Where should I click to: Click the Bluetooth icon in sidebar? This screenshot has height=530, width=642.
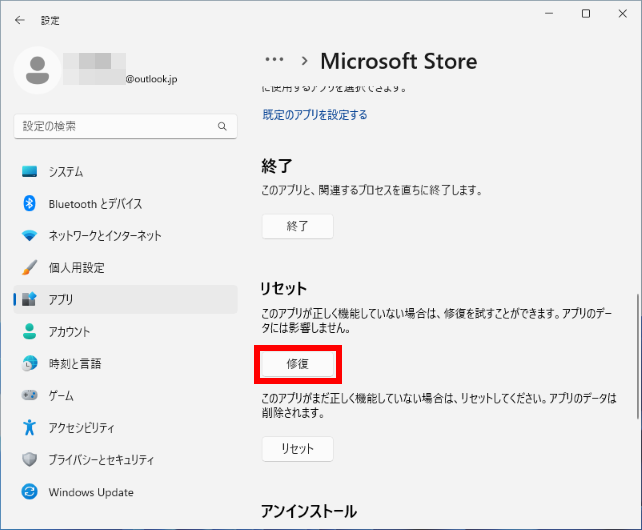click(29, 203)
